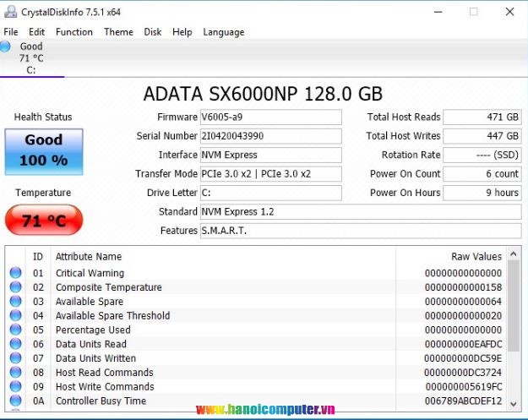The image size is (528, 420).
Task: Click the Data Units Read status circle
Action: 15,344
